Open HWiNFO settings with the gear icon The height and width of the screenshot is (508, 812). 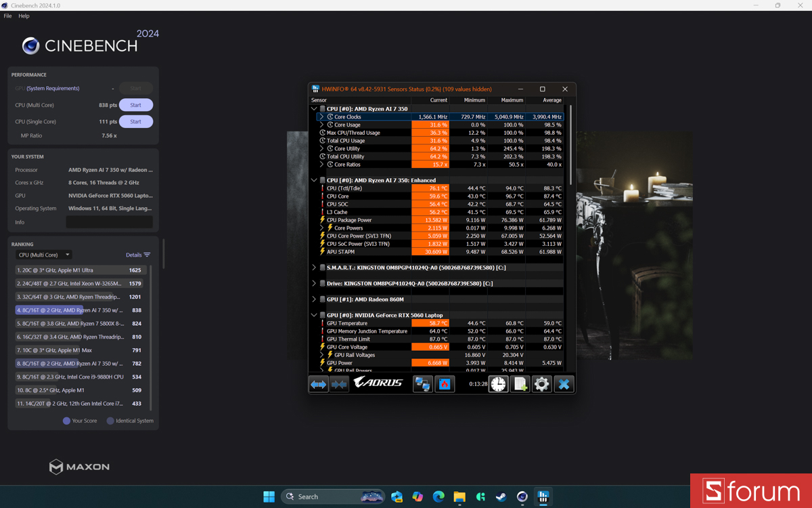coord(541,383)
